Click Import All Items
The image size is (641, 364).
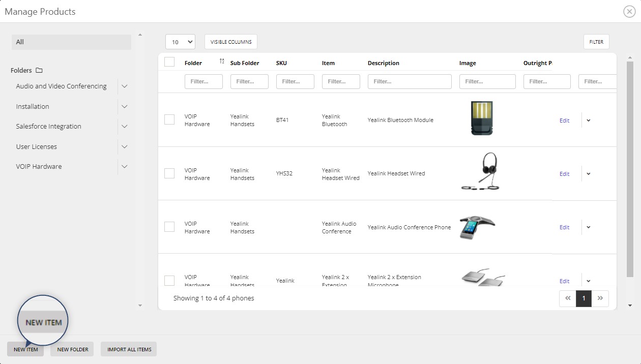[128, 349]
